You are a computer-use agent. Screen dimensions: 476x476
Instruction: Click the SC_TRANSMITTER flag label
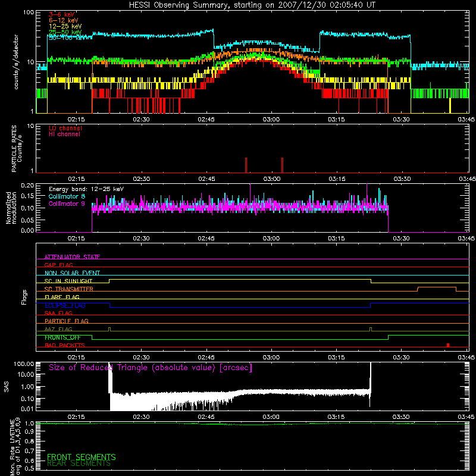point(68,289)
